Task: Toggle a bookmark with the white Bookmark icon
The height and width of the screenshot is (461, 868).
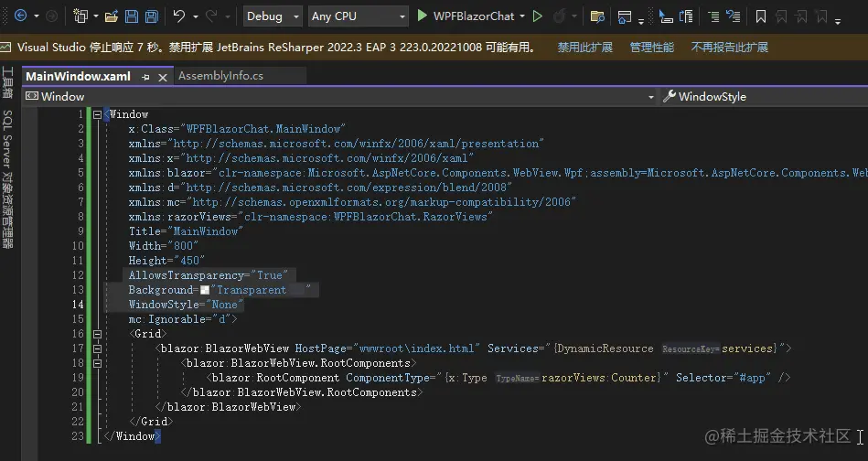Action: coord(761,16)
